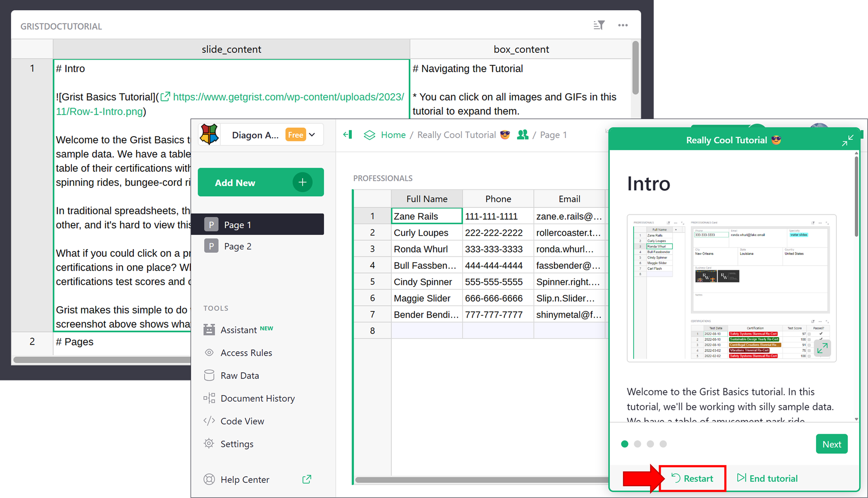The image size is (868, 498).
Task: Open the external link icon beside Help Center
Action: pyautogui.click(x=307, y=479)
